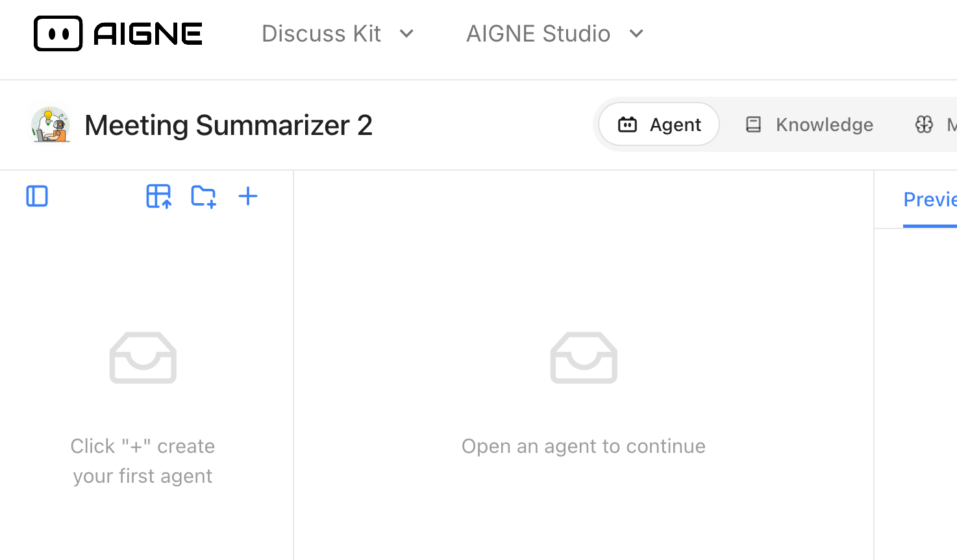Click the robot icon in Agent tab
Image resolution: width=957 pixels, height=560 pixels.
(x=627, y=125)
